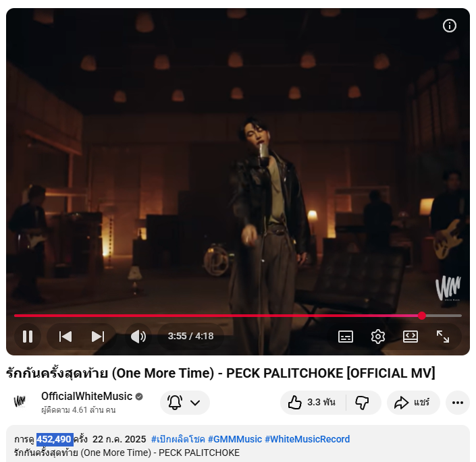
Task: Open the video info card icon
Action: pos(449,26)
